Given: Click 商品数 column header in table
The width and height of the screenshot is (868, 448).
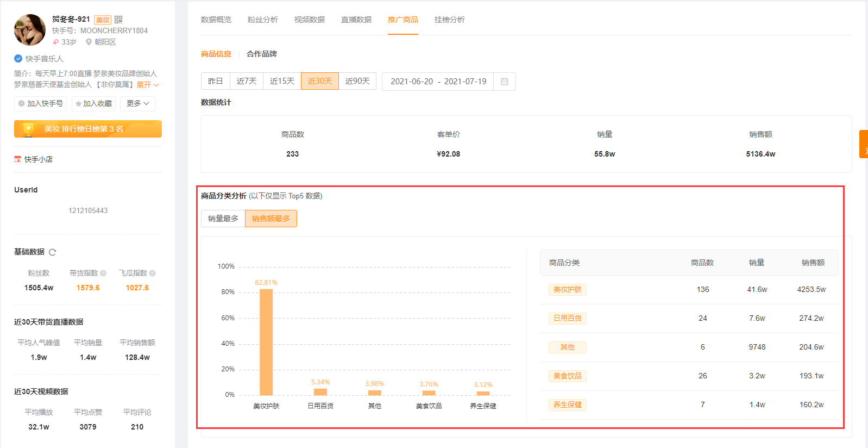Looking at the screenshot, I should 702,263.
